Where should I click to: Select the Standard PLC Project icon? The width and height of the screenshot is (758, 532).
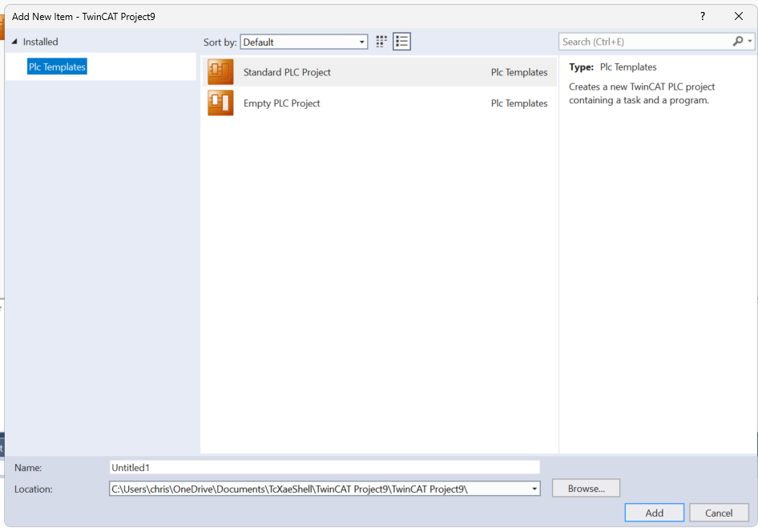[220, 72]
